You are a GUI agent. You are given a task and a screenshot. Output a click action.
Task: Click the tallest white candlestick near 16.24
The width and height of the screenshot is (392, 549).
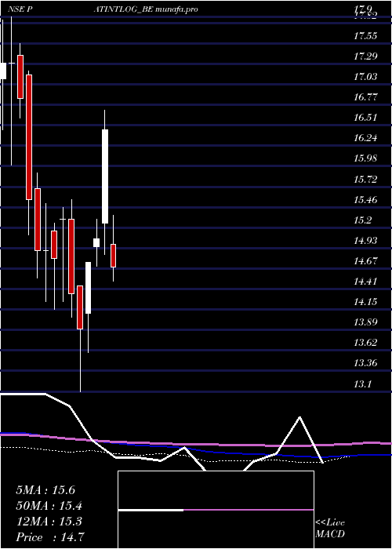click(105, 176)
